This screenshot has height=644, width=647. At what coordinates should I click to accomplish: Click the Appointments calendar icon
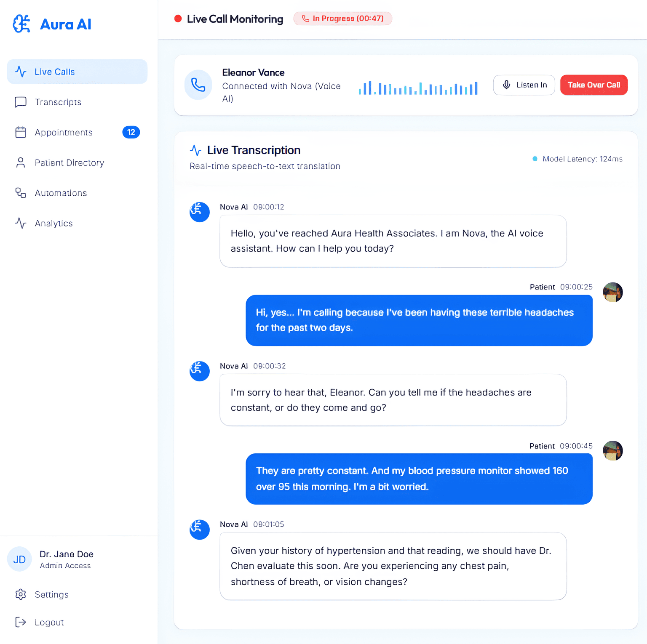point(21,133)
